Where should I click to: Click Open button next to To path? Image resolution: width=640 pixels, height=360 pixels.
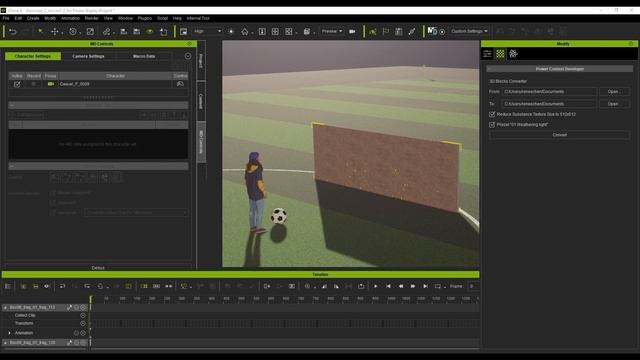[613, 104]
